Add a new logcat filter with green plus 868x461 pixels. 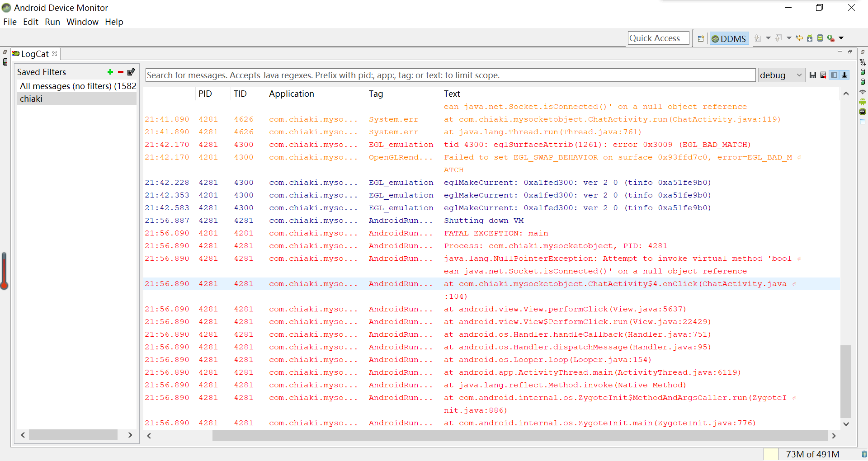coord(110,72)
